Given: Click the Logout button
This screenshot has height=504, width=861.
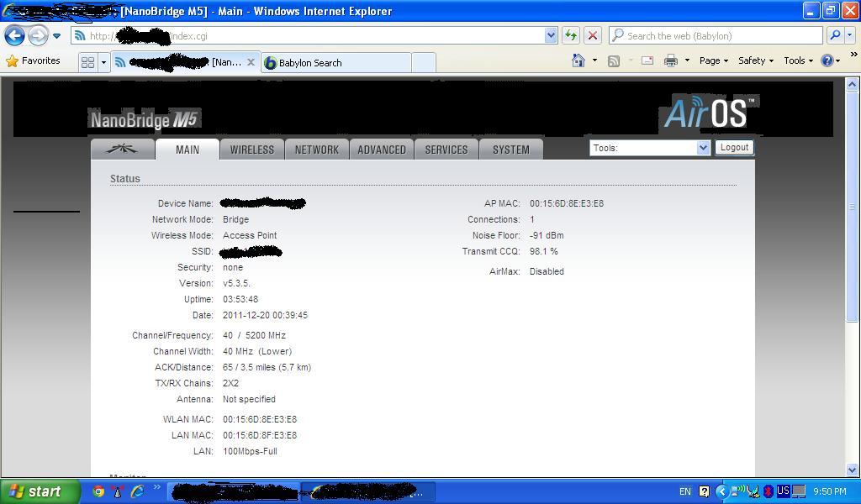Looking at the screenshot, I should tap(734, 147).
